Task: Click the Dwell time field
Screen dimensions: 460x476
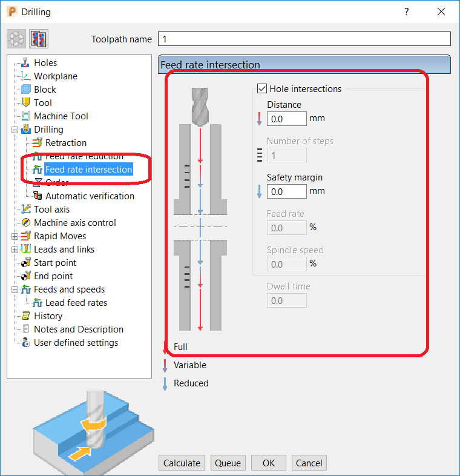Action: (287, 300)
